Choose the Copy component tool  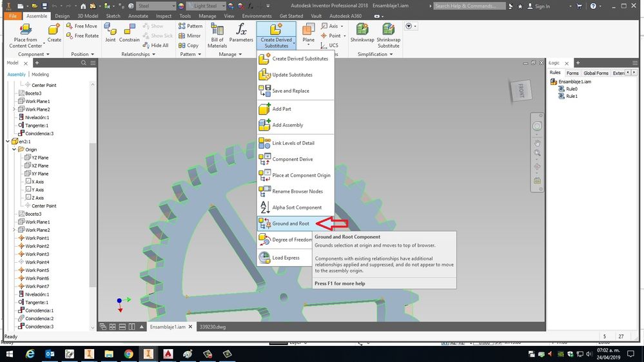click(x=188, y=46)
